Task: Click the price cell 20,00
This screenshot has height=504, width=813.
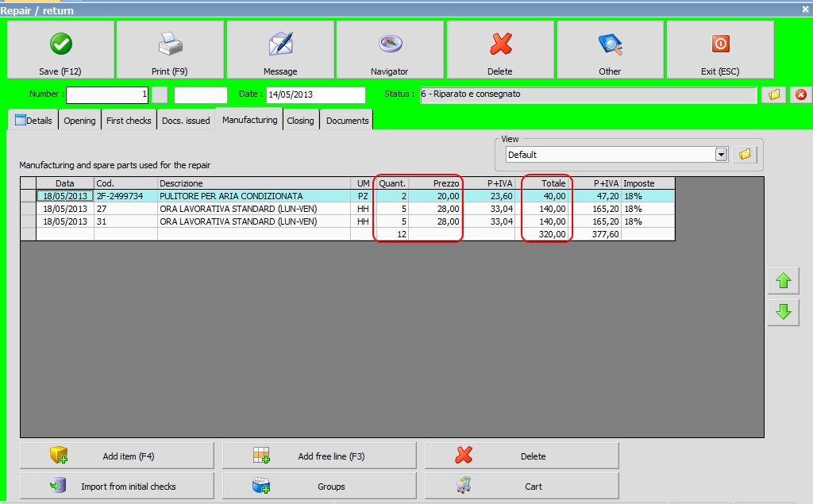Action: (x=436, y=196)
